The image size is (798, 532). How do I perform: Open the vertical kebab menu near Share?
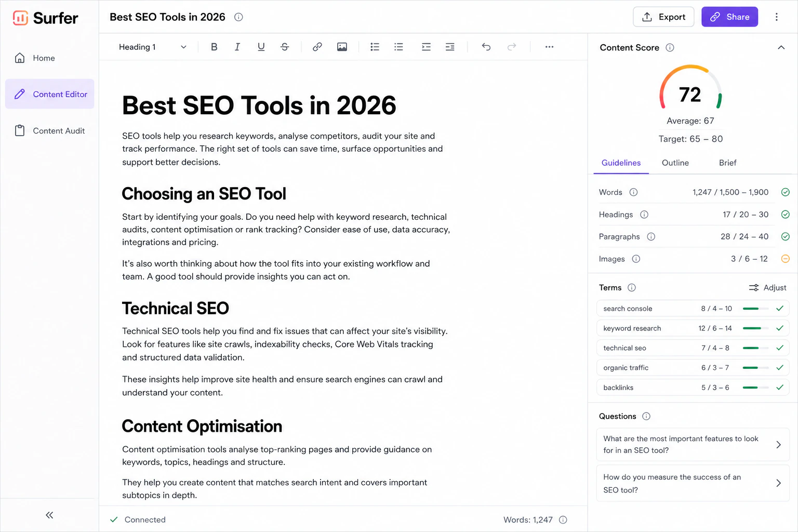click(x=777, y=17)
